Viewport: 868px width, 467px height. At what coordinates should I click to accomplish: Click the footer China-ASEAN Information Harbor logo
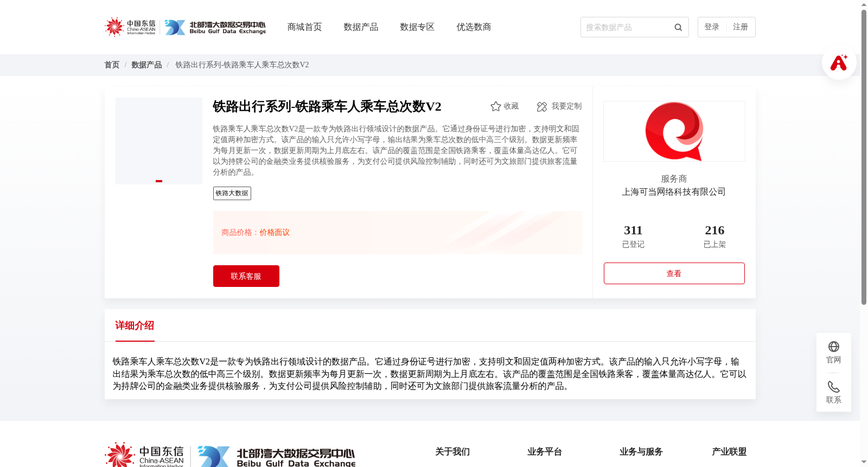click(x=144, y=455)
